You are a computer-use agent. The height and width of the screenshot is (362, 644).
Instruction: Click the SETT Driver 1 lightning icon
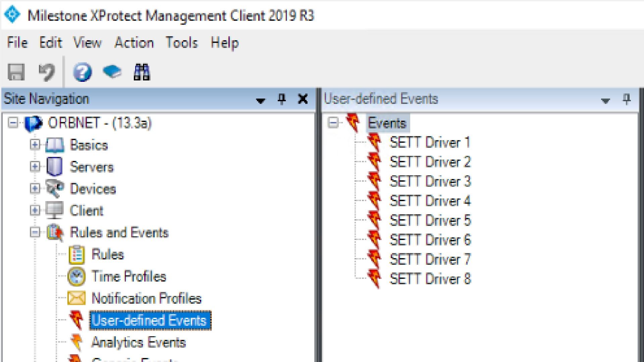[374, 142]
